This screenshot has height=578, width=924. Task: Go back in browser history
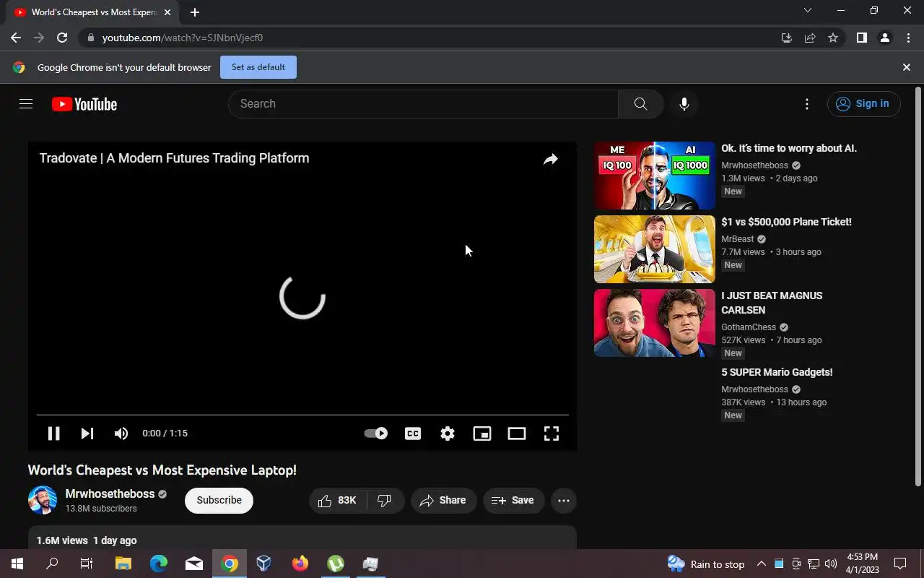click(16, 38)
